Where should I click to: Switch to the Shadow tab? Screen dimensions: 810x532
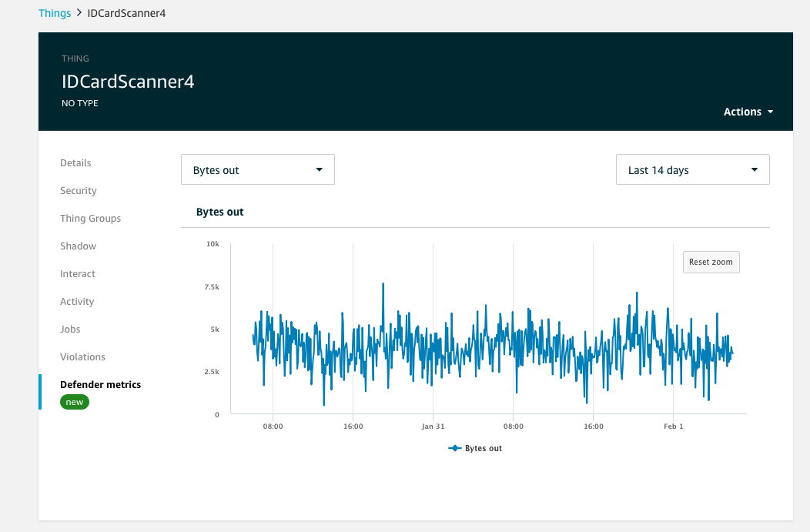78,246
